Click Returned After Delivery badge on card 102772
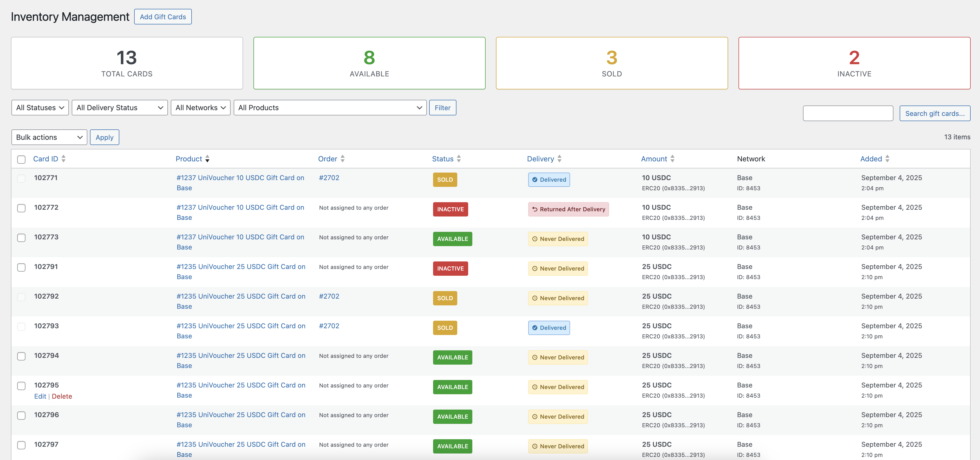980x460 pixels. (x=568, y=209)
